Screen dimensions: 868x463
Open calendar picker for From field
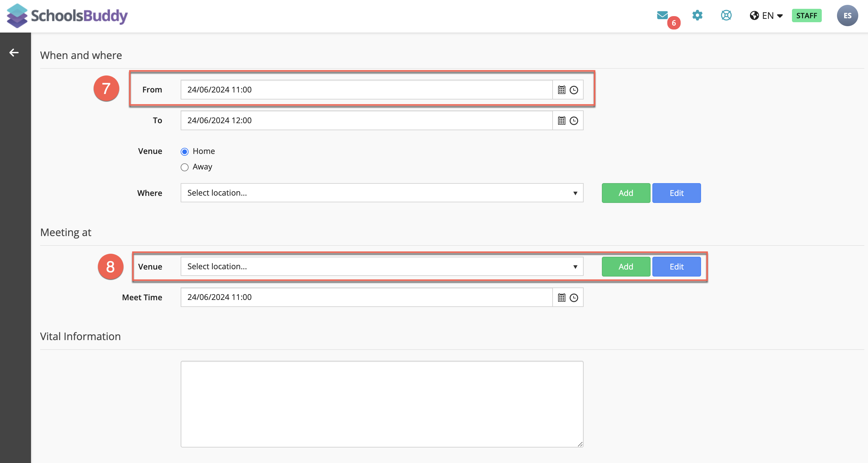(561, 90)
